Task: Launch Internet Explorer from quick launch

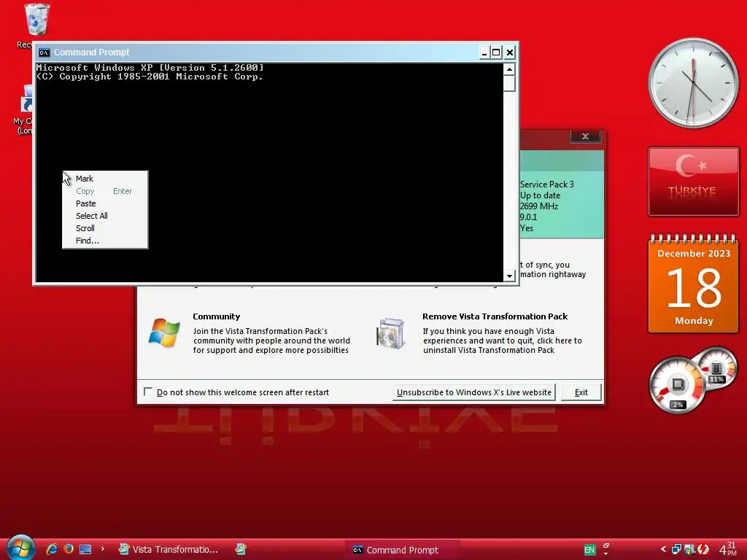Action: click(x=52, y=549)
